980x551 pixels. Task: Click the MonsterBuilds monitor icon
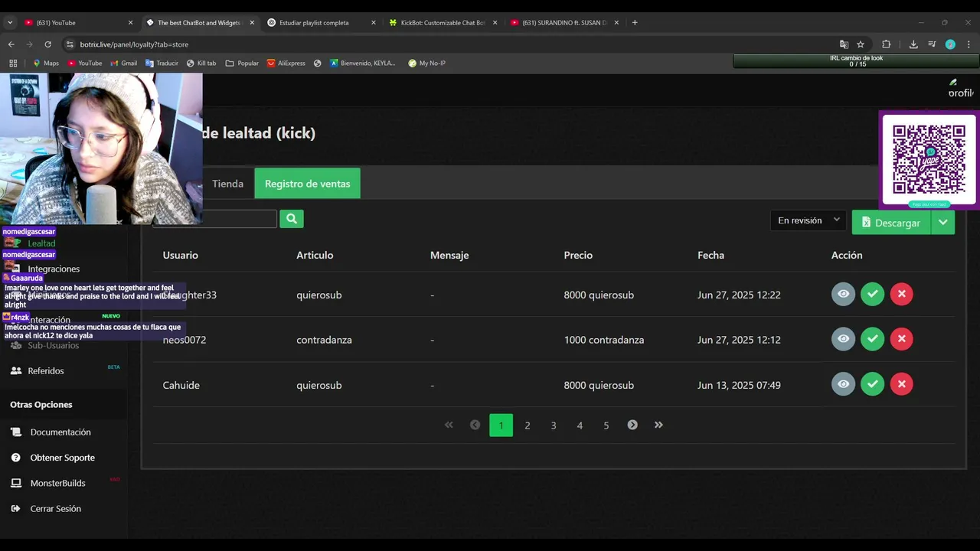coord(15,483)
